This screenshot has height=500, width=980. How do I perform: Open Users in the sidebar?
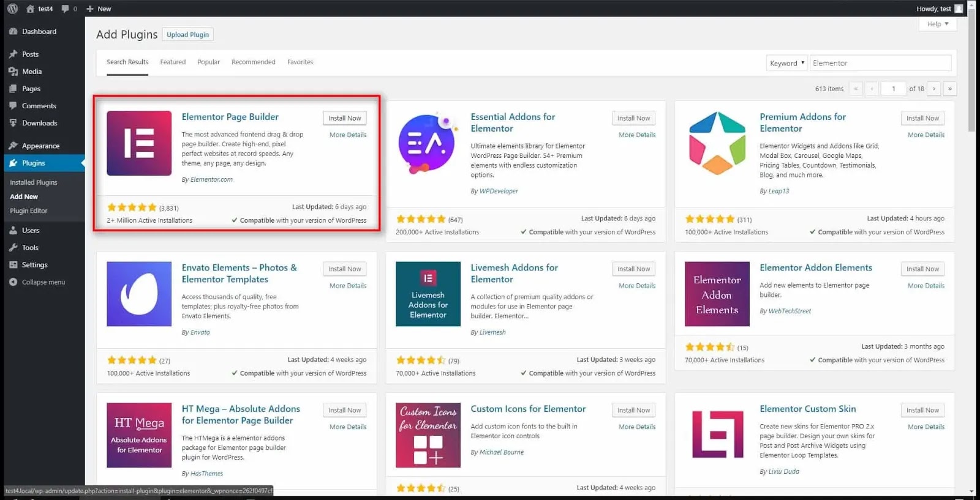(x=31, y=230)
